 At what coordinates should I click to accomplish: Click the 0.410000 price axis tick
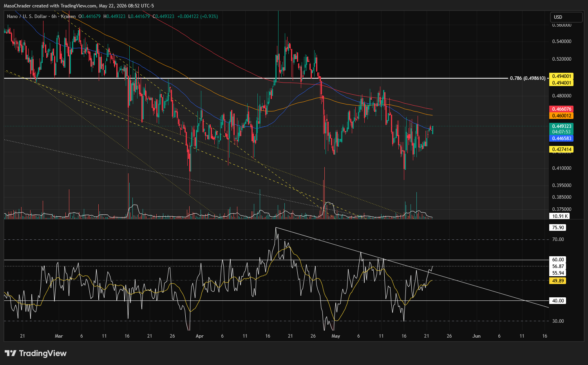coord(562,168)
